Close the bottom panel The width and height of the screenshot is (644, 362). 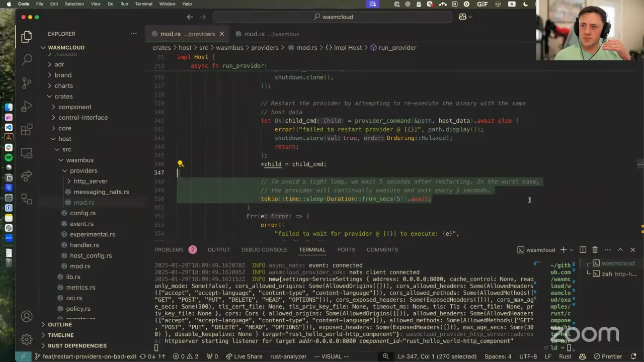[632, 250]
